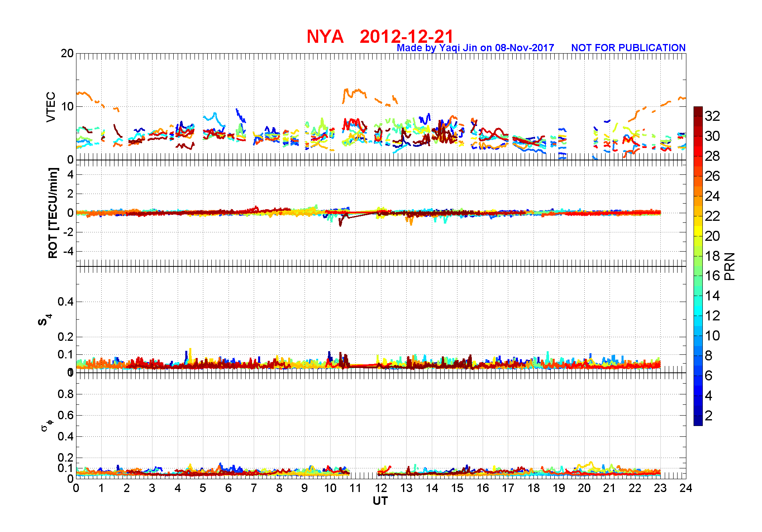Click colorbar tick label 8
Screen dimensions: 762x532
click(x=708, y=356)
